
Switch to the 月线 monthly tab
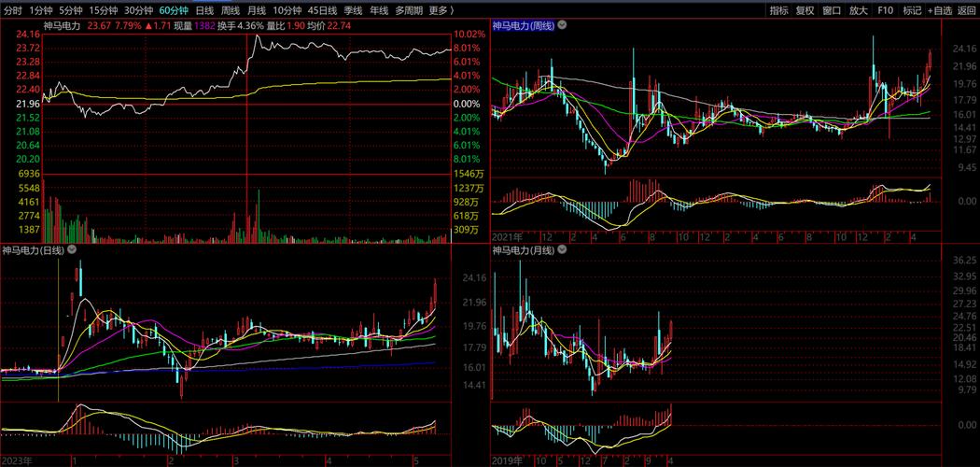pyautogui.click(x=257, y=10)
